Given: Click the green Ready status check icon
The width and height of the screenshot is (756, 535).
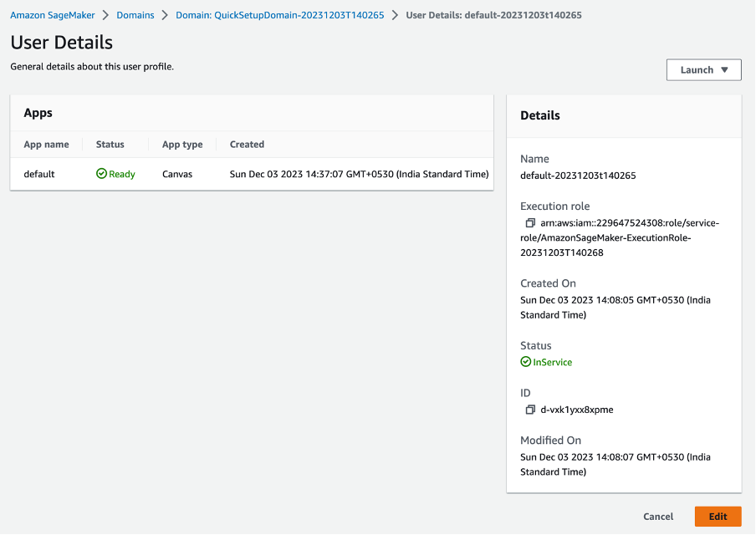Looking at the screenshot, I should [101, 174].
